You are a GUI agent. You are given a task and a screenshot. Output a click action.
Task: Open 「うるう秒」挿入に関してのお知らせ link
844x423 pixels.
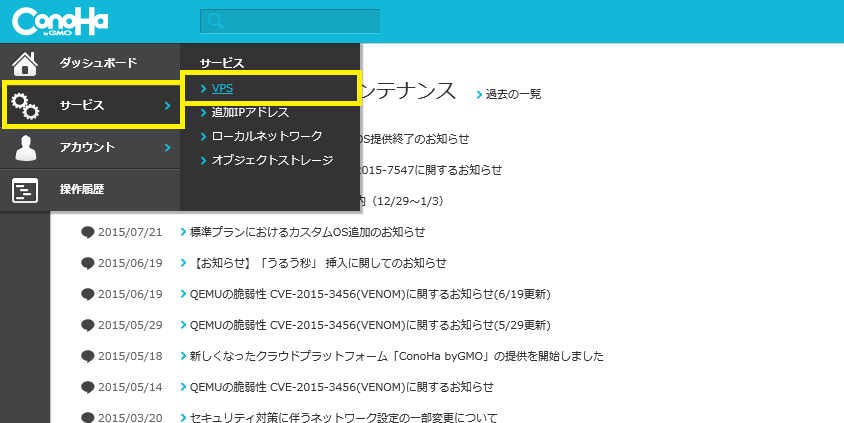click(318, 263)
